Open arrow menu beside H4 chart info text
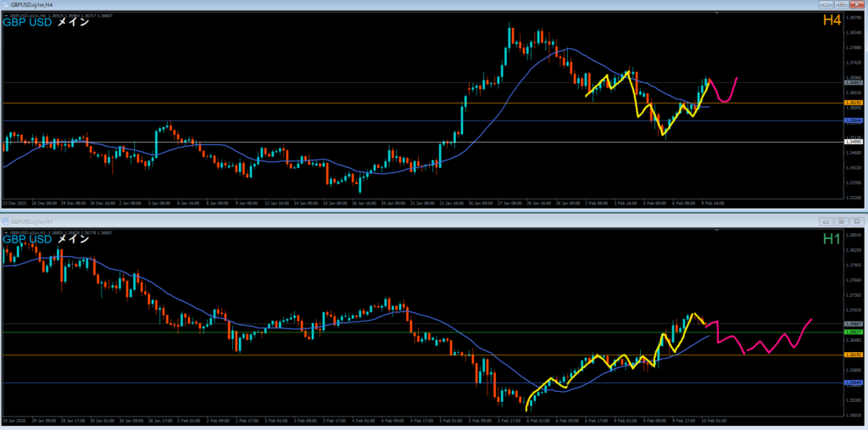Viewport: 868px width, 430px height. pyautogui.click(x=5, y=15)
